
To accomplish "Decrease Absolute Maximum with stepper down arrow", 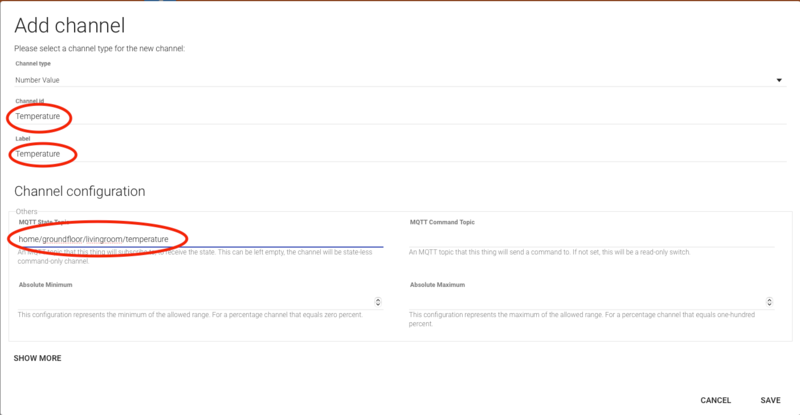I will pos(769,305).
